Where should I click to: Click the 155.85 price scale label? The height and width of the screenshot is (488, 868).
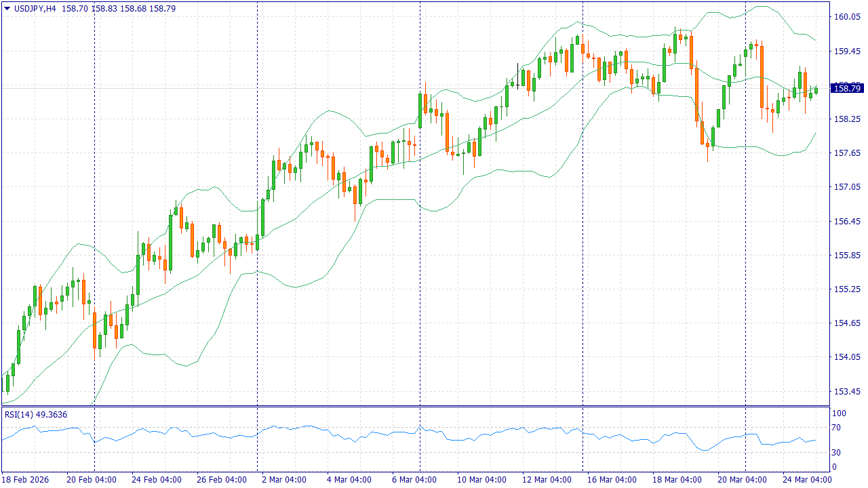point(847,256)
